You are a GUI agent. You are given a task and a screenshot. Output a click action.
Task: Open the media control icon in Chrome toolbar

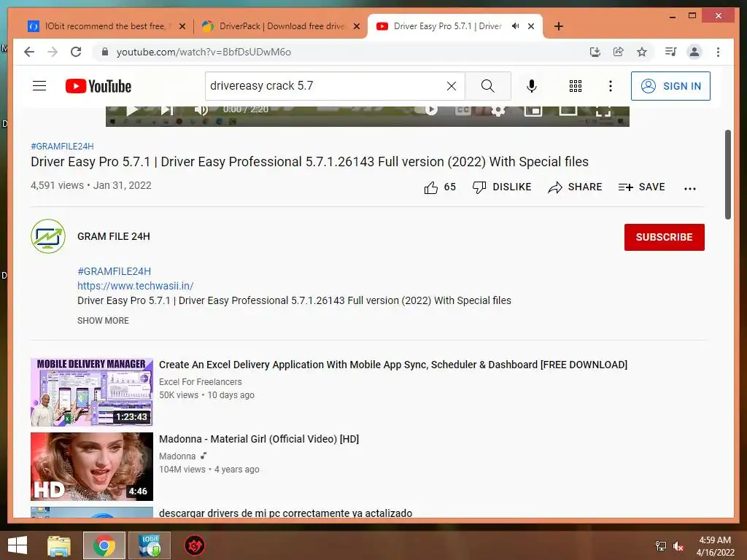[671, 52]
